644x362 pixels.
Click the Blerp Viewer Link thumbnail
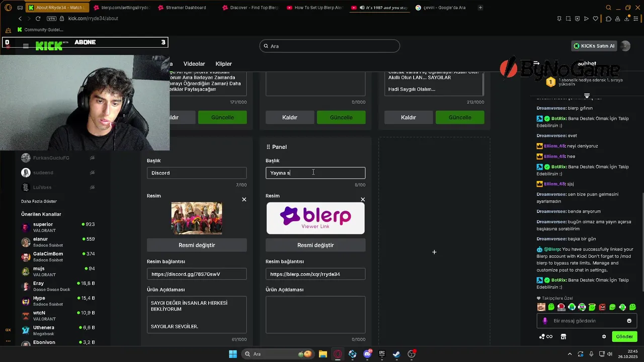point(315,218)
